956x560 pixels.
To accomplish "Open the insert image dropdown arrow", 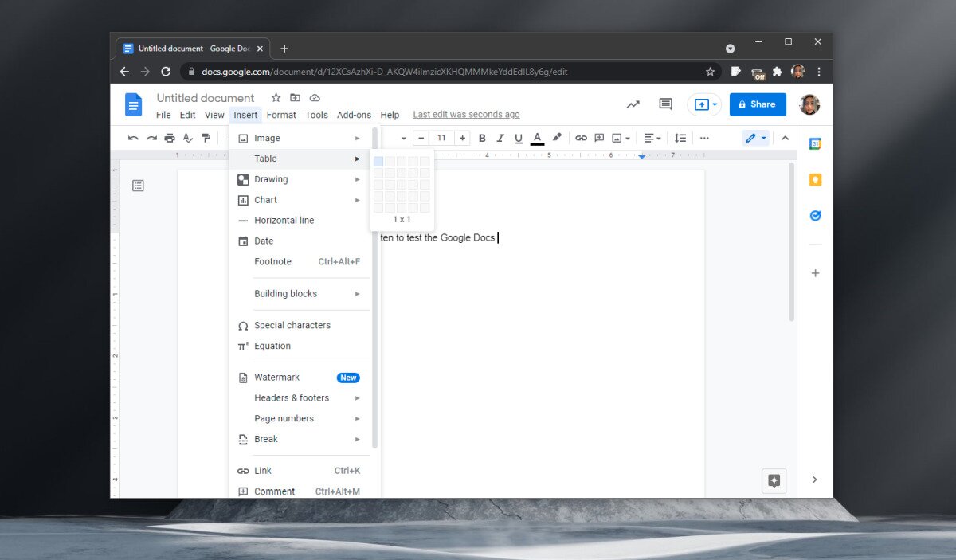I will [627, 137].
